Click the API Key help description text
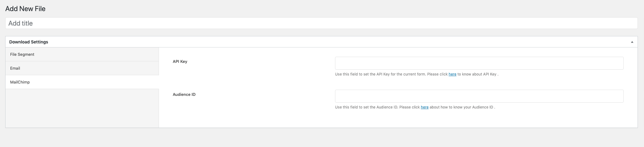Screen dimensions: 644x147 [390, 74]
